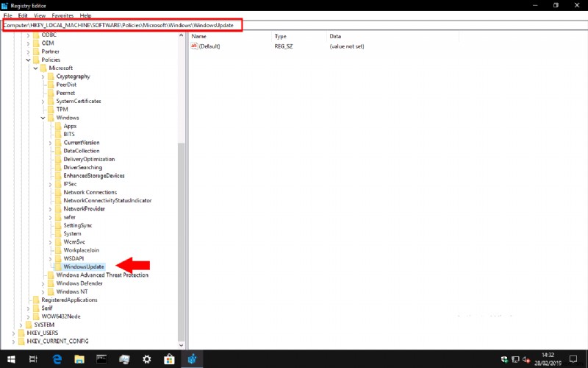Open the Command Prompt taskbar icon
The width and height of the screenshot is (588, 368).
pos(101,359)
